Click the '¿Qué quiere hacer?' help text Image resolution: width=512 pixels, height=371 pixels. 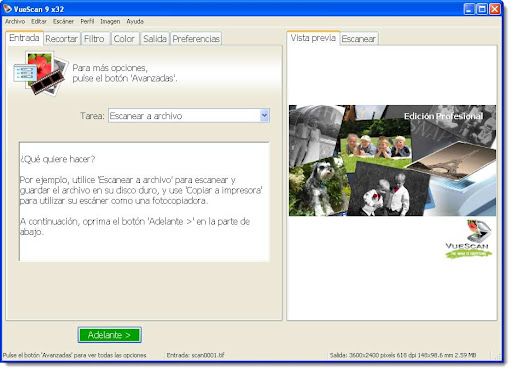58,159
